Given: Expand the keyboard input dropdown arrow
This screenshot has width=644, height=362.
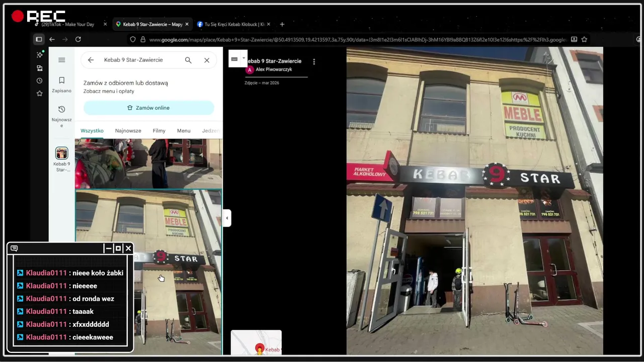Looking at the screenshot, I should coord(244,58).
